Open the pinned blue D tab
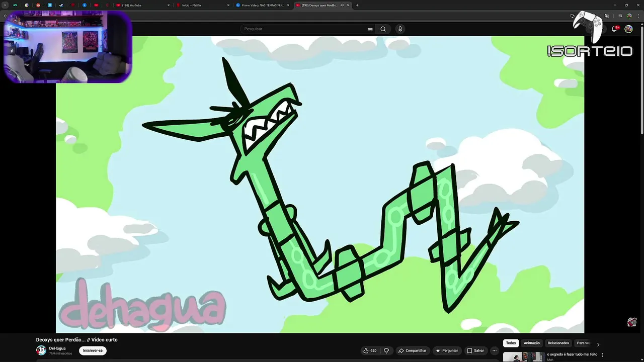Screen dimensions: 644x362 click(x=49, y=5)
